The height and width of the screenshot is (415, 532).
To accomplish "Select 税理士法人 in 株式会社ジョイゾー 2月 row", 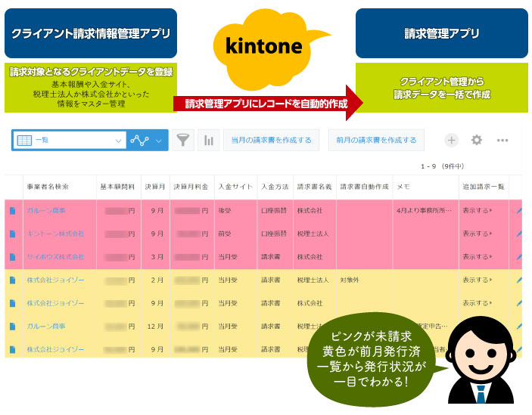I will tap(313, 280).
